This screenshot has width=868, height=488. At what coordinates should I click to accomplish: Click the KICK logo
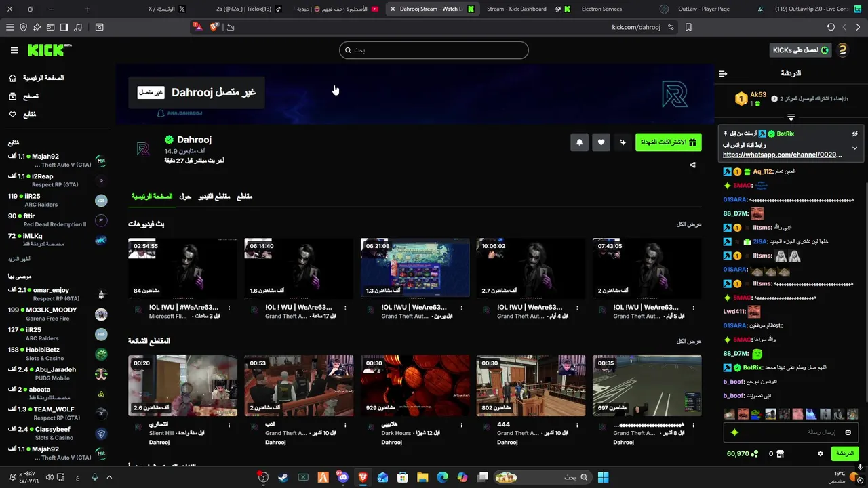[x=49, y=50]
